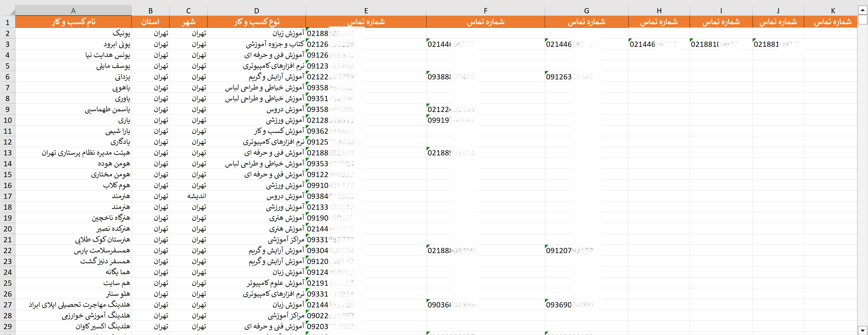Select row 10 header number
This screenshot has height=335, width=868.
[x=7, y=120]
